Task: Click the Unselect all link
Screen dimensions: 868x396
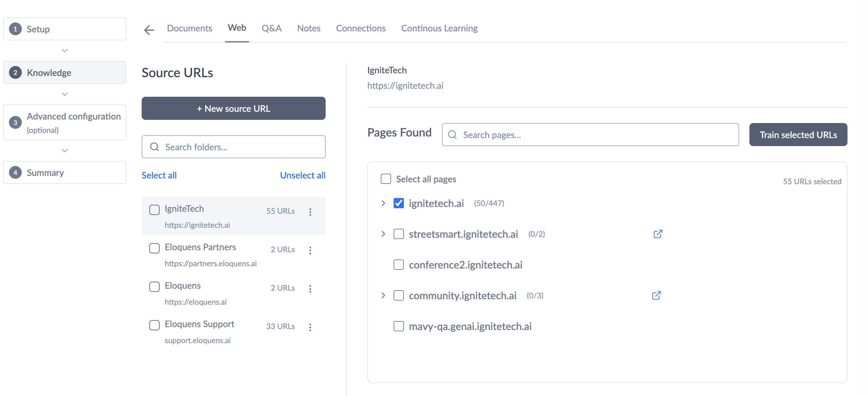Action: click(x=303, y=175)
